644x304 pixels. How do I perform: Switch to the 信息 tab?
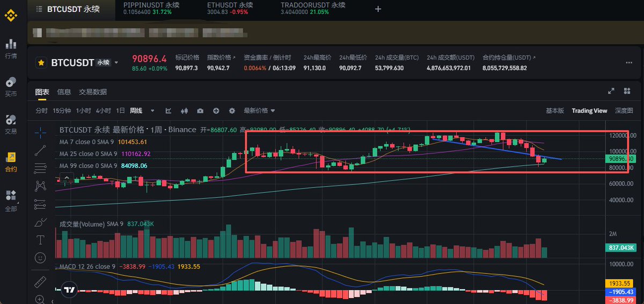(x=64, y=92)
